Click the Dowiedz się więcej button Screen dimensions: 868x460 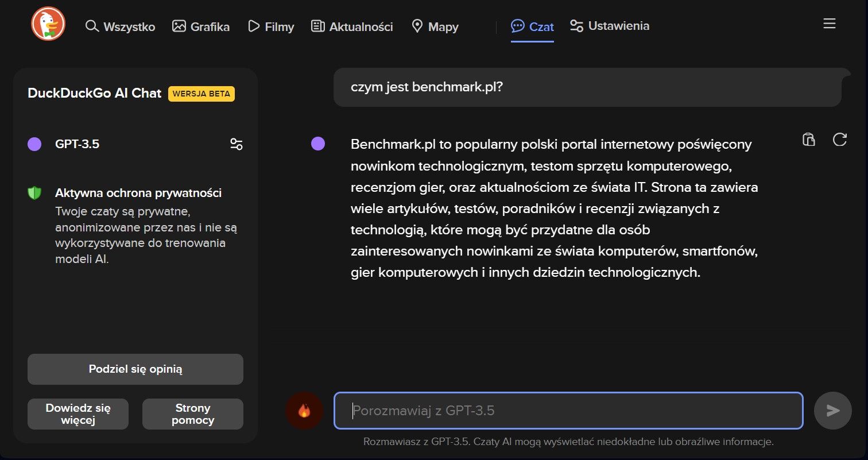[78, 414]
